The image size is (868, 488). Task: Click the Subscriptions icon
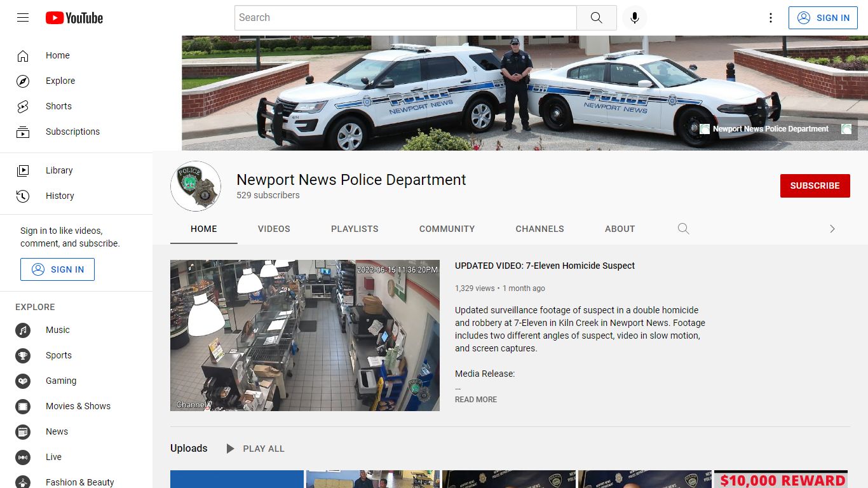[x=23, y=132]
